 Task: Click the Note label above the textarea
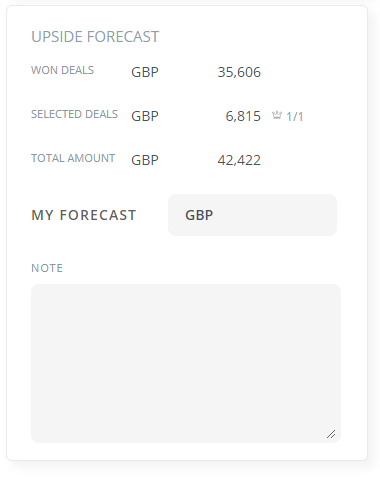[x=47, y=268]
